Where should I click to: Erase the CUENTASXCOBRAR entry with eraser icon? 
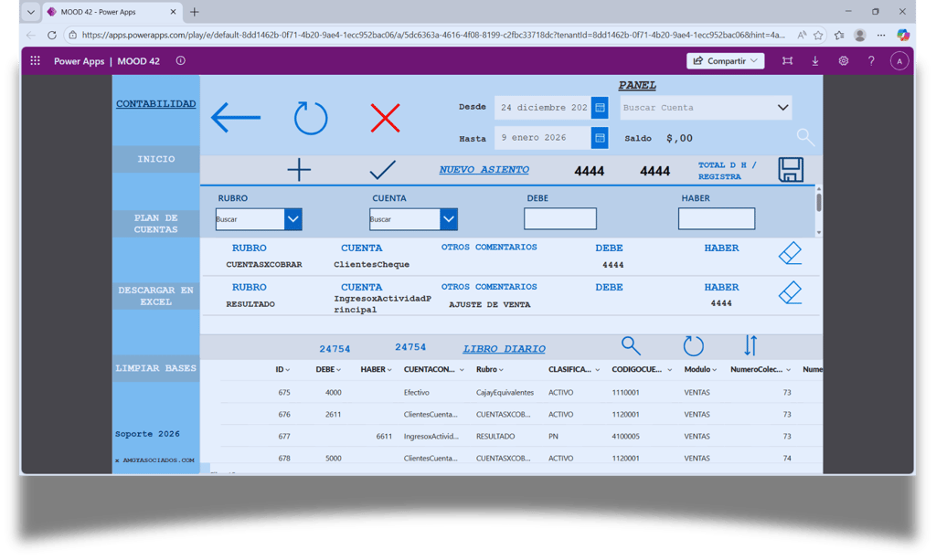pyautogui.click(x=791, y=253)
